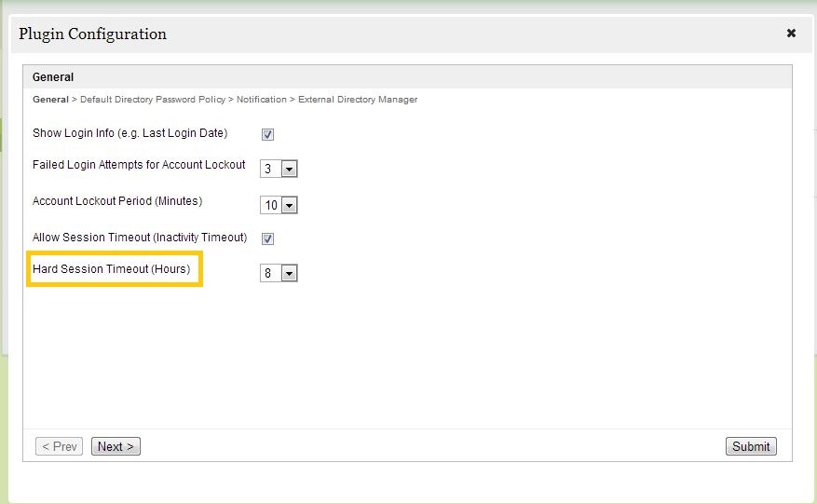Click the Hard Session Timeout (Hours) label
The image size is (817, 504).
click(x=111, y=269)
